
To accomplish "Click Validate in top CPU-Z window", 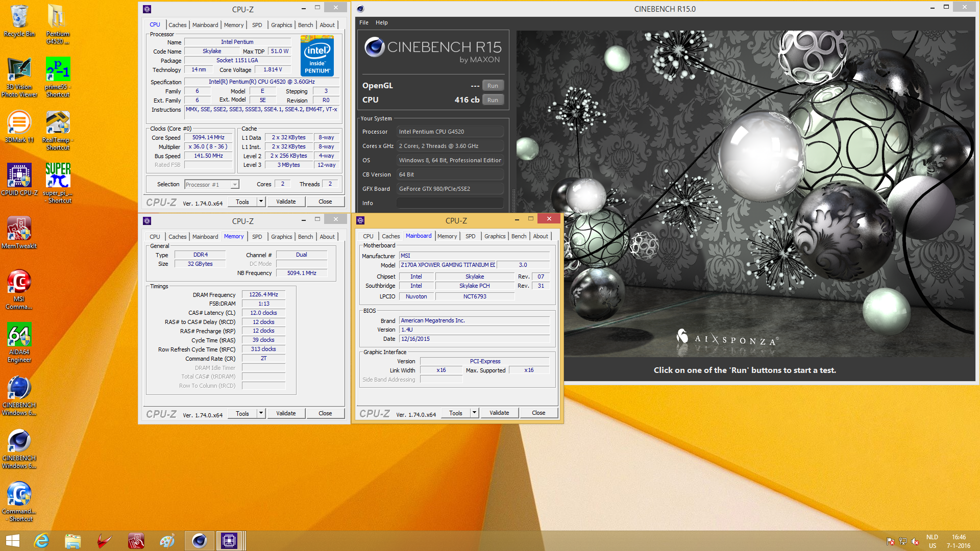I will (x=286, y=202).
